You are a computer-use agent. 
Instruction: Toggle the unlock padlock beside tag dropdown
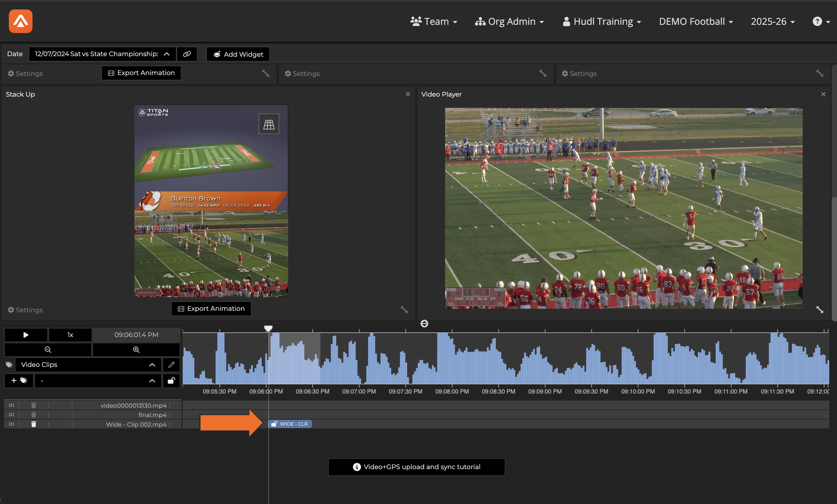(x=171, y=381)
